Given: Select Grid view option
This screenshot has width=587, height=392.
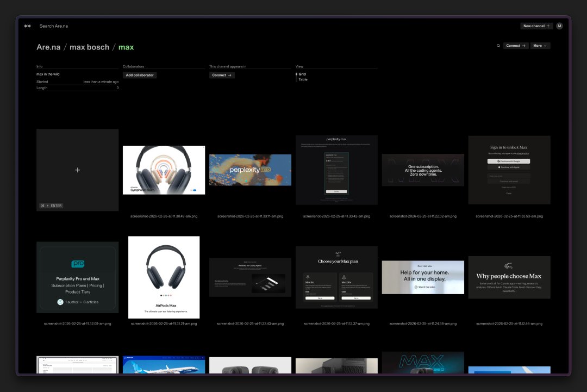Looking at the screenshot, I should click(302, 74).
